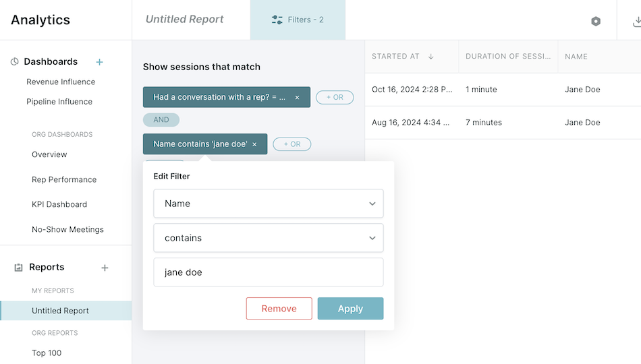
Task: Add a new dashboard with plus icon
Action: coord(99,62)
